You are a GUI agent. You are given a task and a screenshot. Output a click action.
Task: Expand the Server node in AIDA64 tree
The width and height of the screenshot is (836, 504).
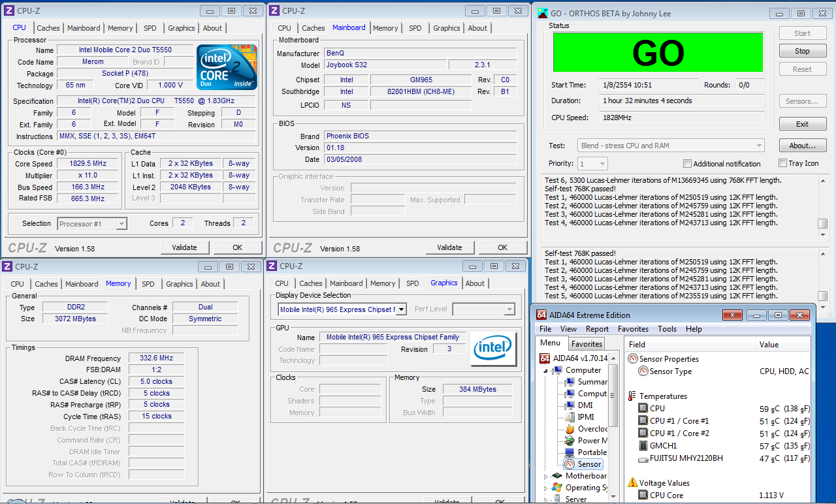pos(546,500)
